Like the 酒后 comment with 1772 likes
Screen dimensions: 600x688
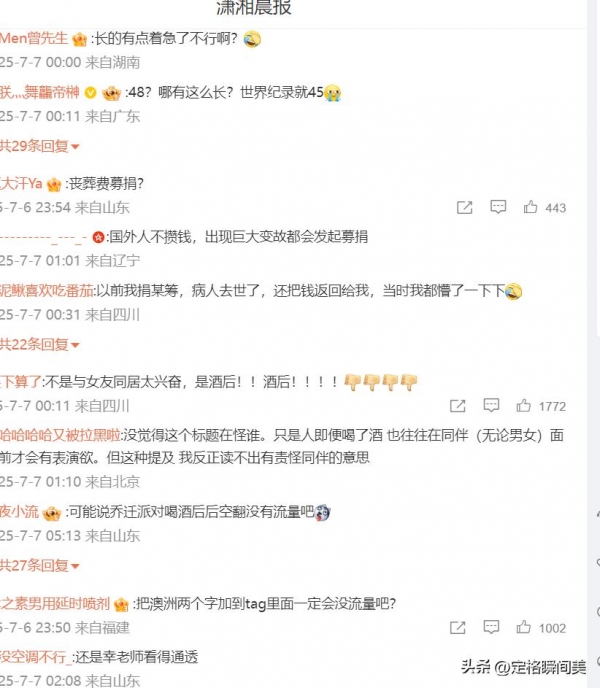(523, 405)
